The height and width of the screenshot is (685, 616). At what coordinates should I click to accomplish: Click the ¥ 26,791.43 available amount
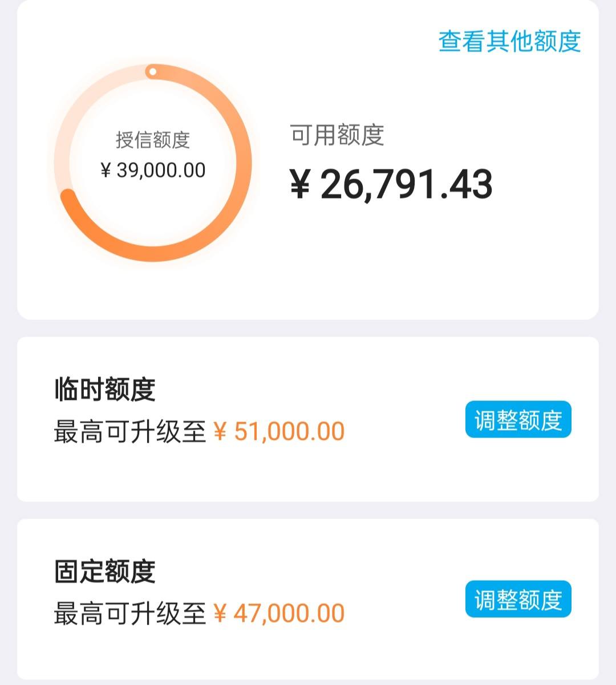391,184
